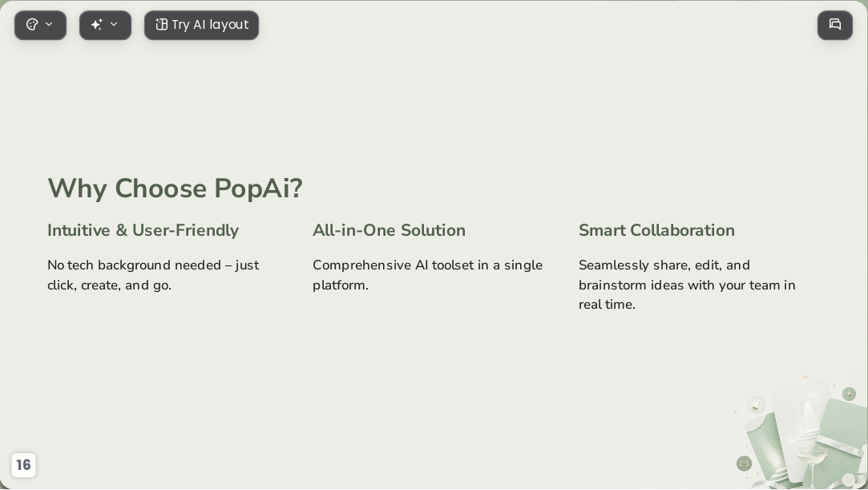This screenshot has height=490, width=868.
Task: Click the 'No tech background needed' paragraph
Action: (153, 275)
